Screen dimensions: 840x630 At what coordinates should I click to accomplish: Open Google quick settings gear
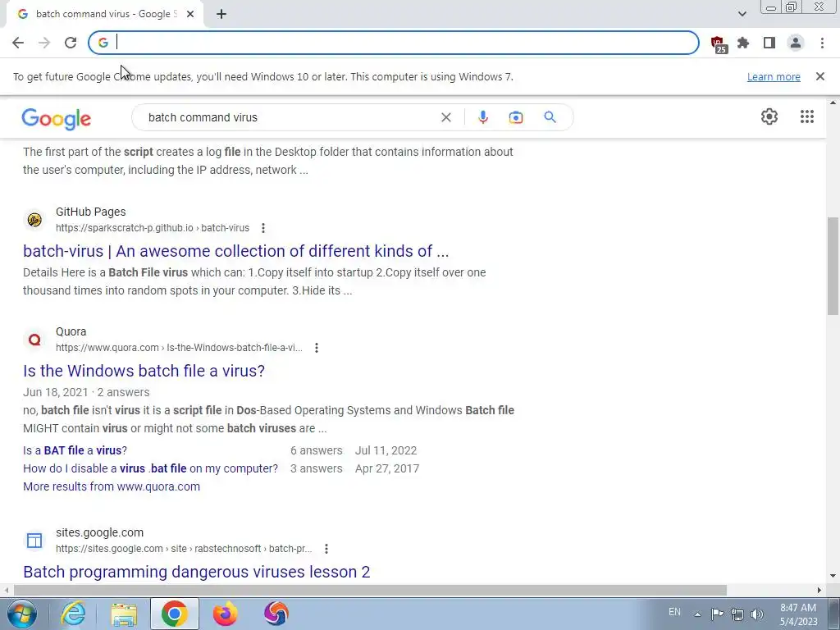769,116
